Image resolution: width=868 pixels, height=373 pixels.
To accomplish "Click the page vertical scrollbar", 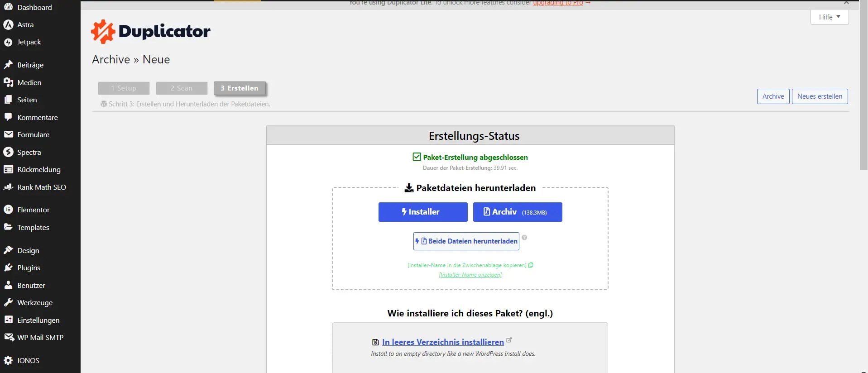I will pos(863,86).
